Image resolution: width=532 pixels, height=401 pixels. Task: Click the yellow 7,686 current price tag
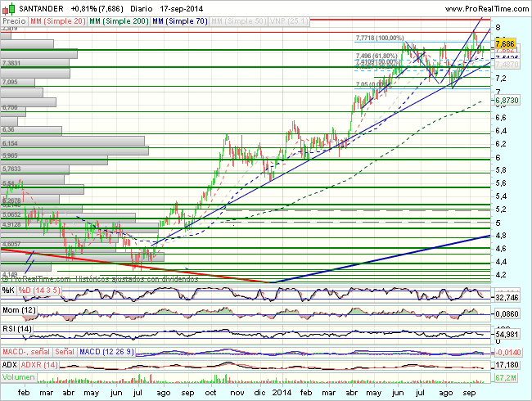coord(505,43)
